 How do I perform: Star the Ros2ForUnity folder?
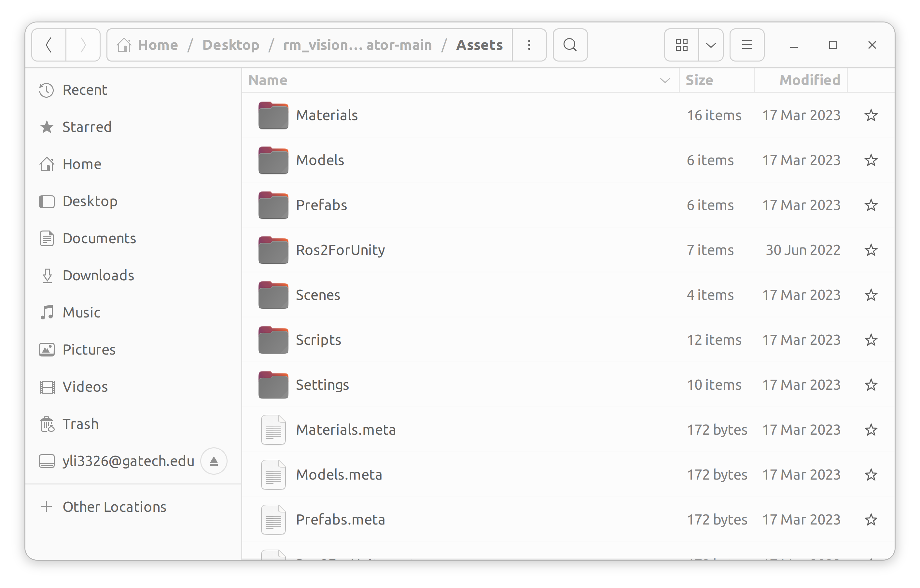pos(871,250)
